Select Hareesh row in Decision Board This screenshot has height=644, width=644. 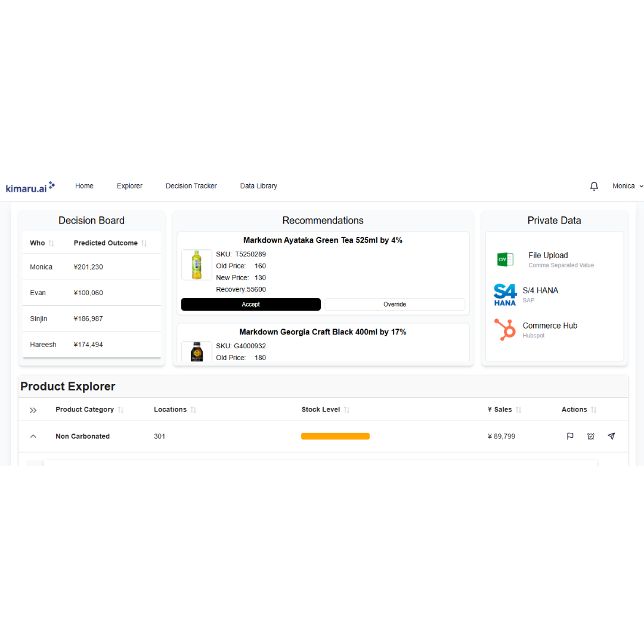point(92,345)
